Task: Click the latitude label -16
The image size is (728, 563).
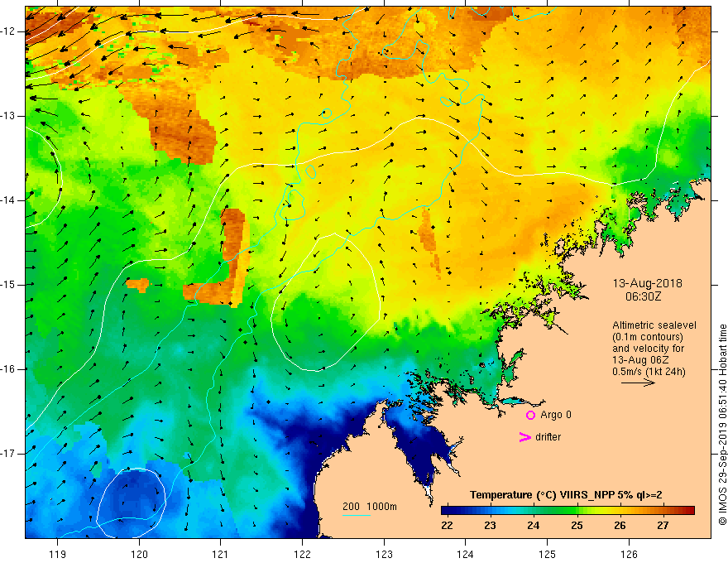Action: (8, 369)
